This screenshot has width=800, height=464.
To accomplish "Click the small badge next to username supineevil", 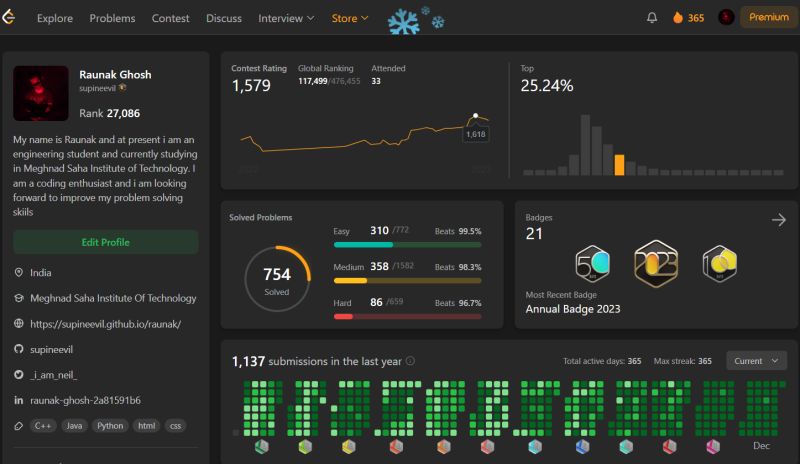I will click(122, 88).
